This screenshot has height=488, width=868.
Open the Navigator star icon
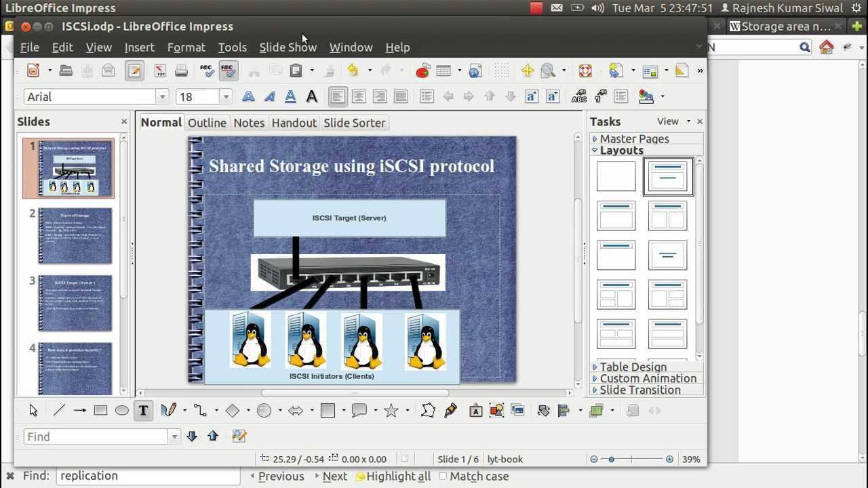tap(527, 70)
